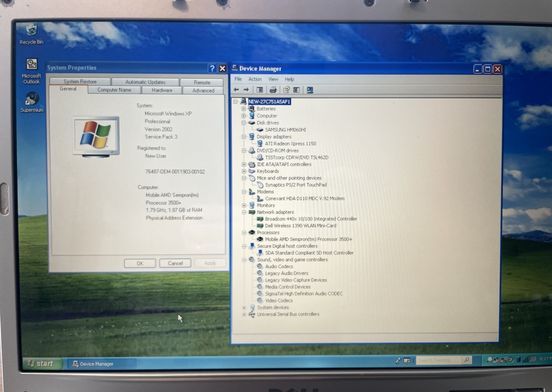The image size is (552, 392).
Task: Collapse the Display adapters node
Action: click(244, 137)
